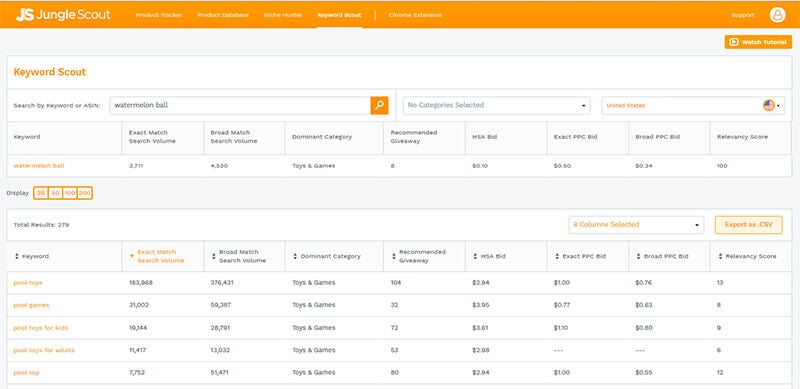Screen dimensions: 800x389
Task: Open the United States country dropdown
Action: [x=693, y=105]
